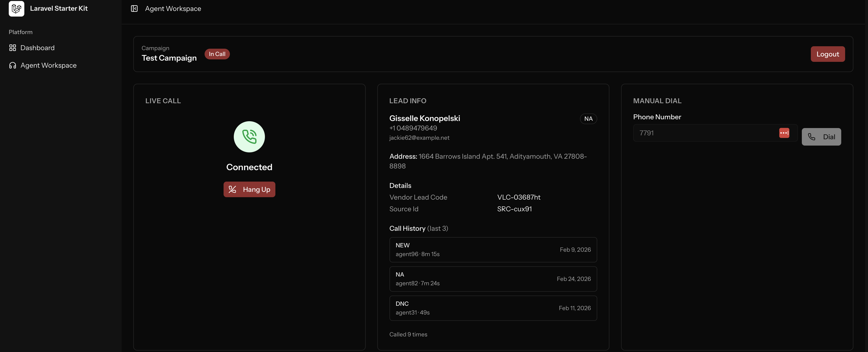Click lead name Gisselle Konopelski
The width and height of the screenshot is (868, 352).
[425, 118]
